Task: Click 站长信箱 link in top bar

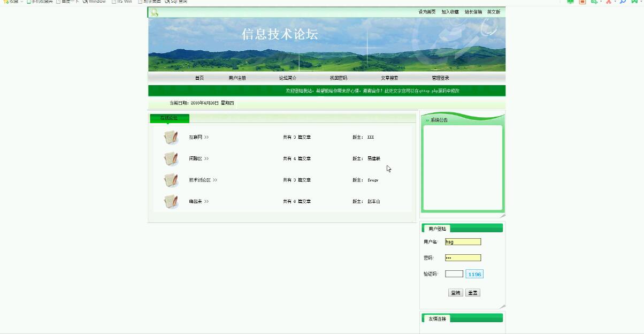Action: [473, 12]
